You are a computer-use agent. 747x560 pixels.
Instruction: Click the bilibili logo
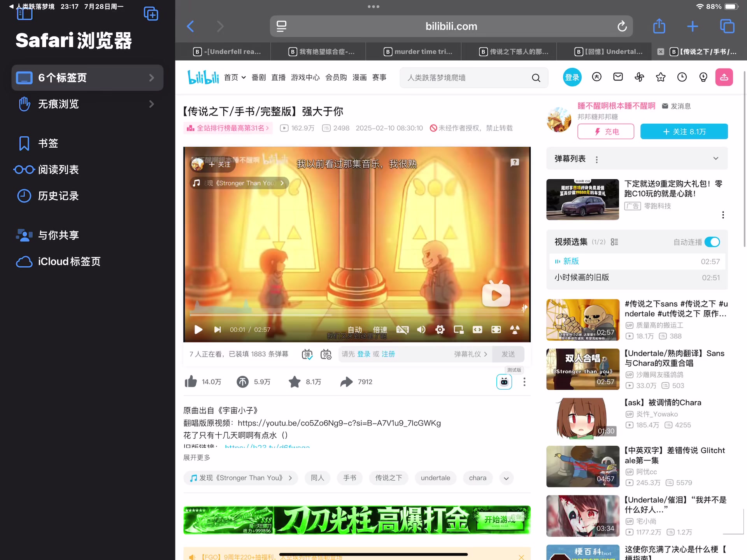click(x=203, y=77)
